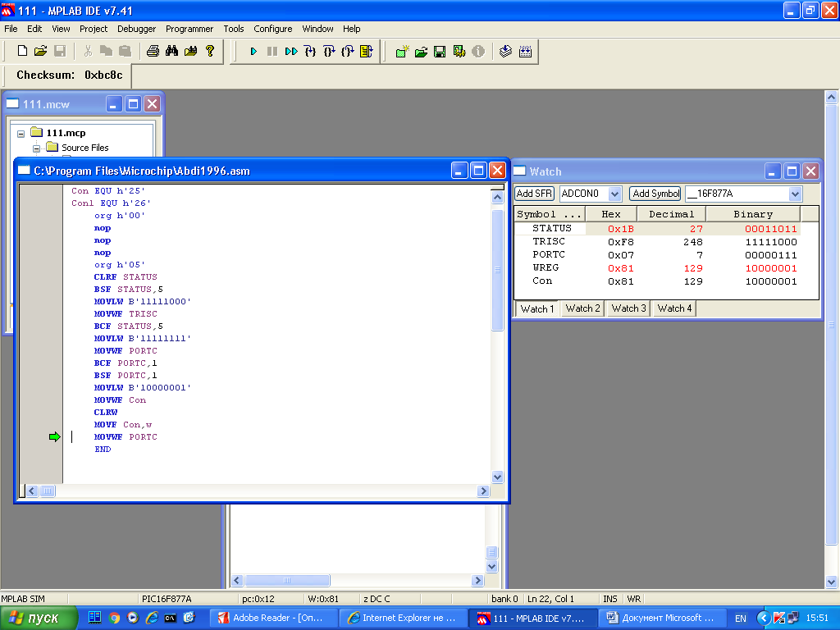Screen dimensions: 840x630
Task: Switch to the Watch 3 tab
Action: point(628,308)
